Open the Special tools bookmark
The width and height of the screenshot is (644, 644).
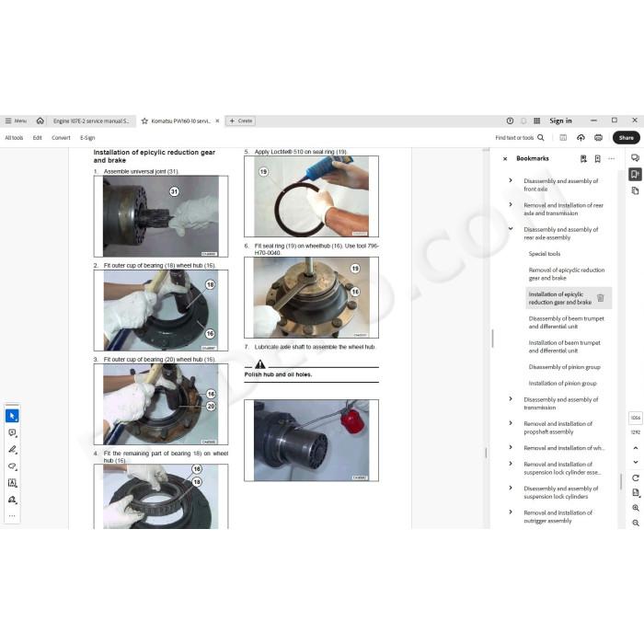coord(545,254)
